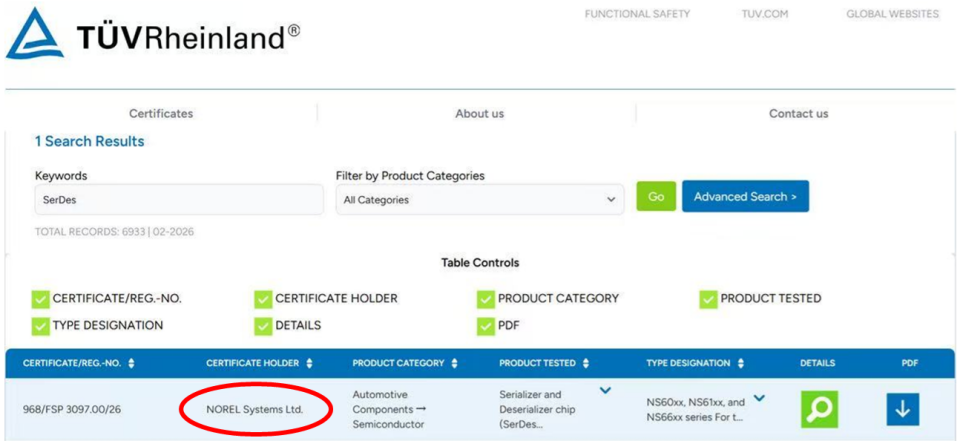The image size is (960, 441).
Task: Uncheck CERTIFICATE/REG.-NO. column checkbox
Action: pyautogui.click(x=40, y=299)
